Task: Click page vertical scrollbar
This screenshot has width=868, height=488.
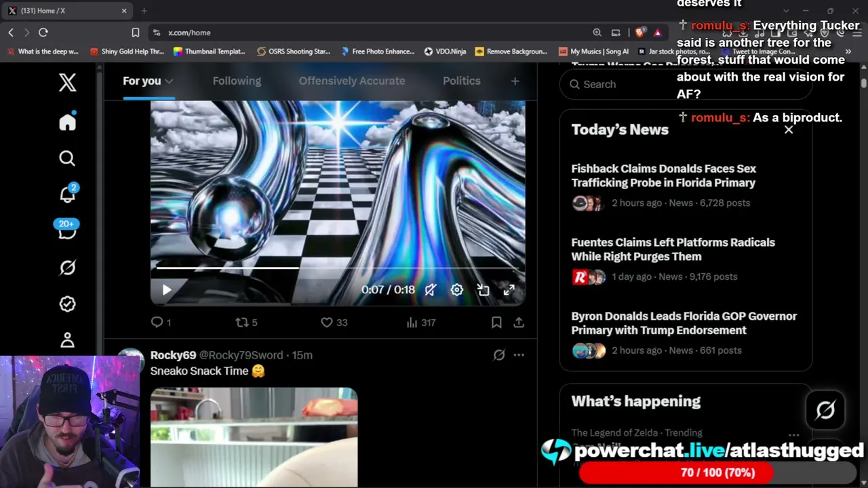Action: point(864,83)
